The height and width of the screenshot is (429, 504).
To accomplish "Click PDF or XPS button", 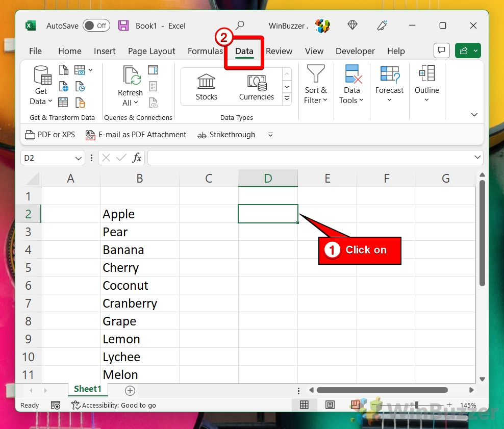I will coord(50,135).
